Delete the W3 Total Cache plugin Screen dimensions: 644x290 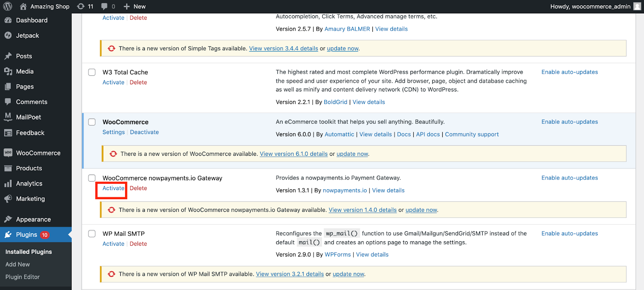(x=138, y=82)
